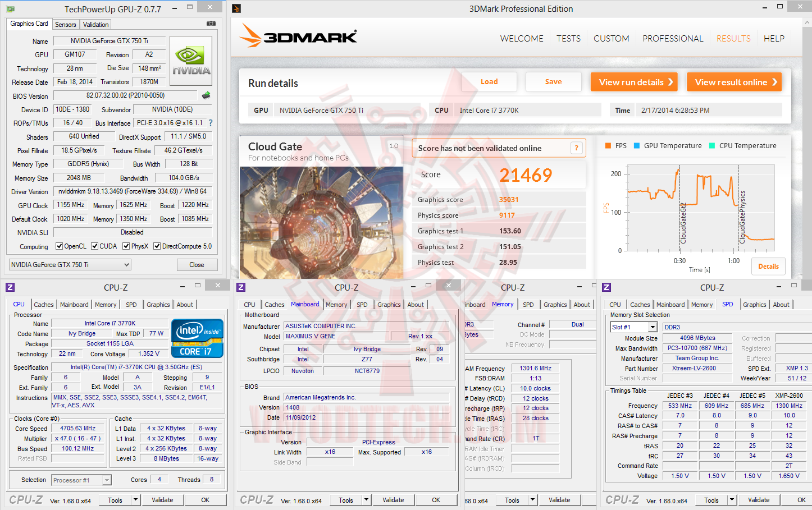Click the 3DMark scrollbar up arrow
Viewport: 812px width, 510px height.
pyautogui.click(x=807, y=23)
